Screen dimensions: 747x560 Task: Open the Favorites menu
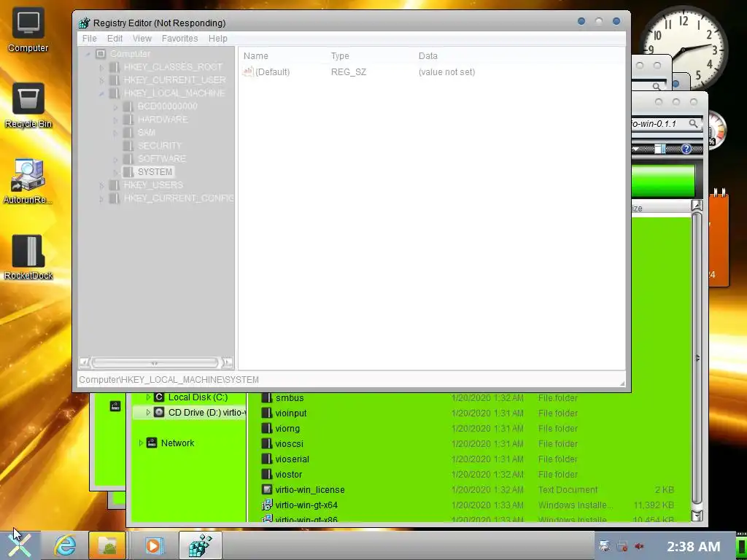pos(179,39)
